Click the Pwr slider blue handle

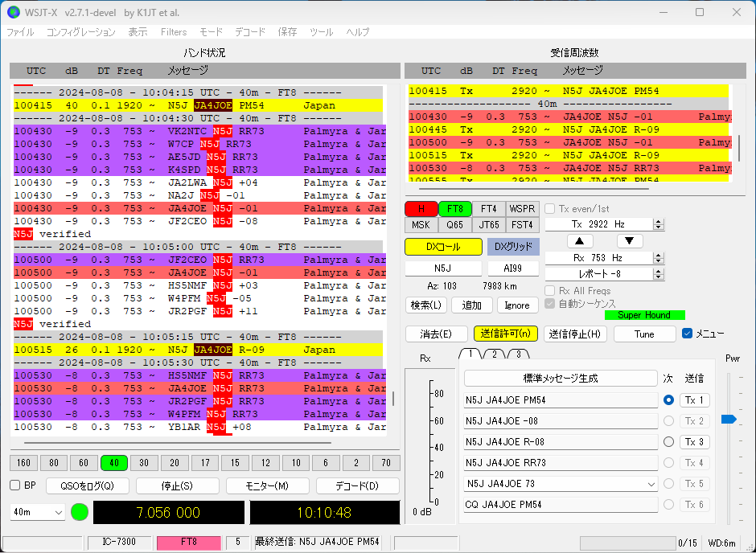click(x=729, y=419)
